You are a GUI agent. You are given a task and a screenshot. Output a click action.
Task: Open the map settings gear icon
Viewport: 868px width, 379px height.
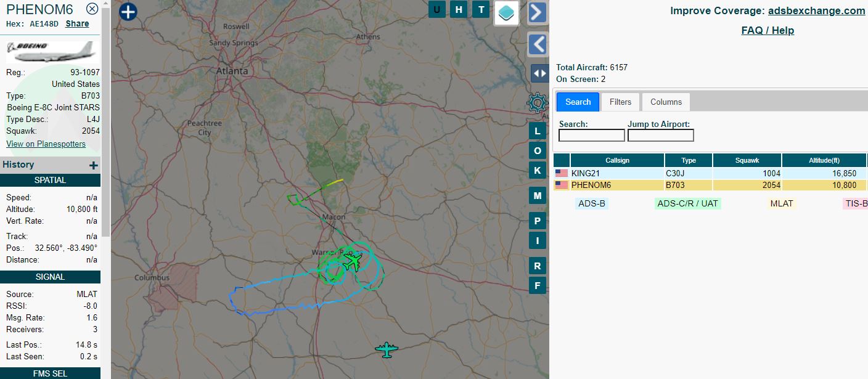[538, 102]
